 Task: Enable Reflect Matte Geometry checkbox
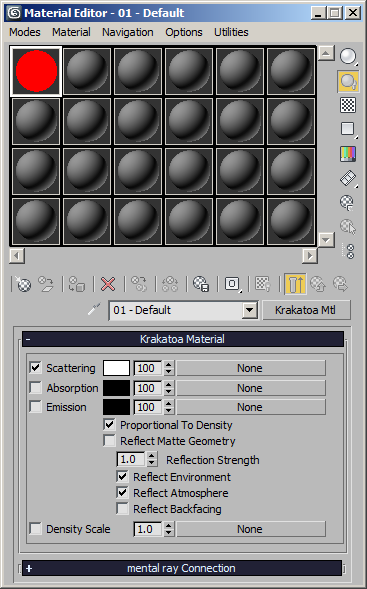coord(109,440)
